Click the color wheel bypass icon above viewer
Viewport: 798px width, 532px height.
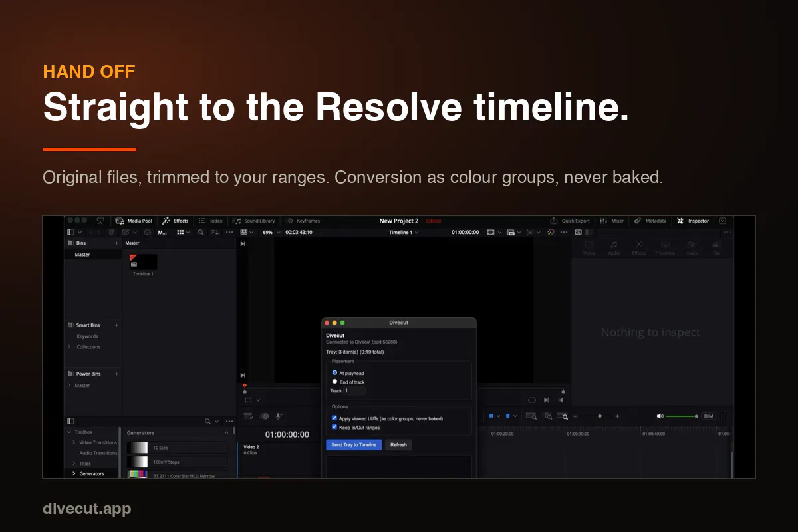tap(551, 232)
